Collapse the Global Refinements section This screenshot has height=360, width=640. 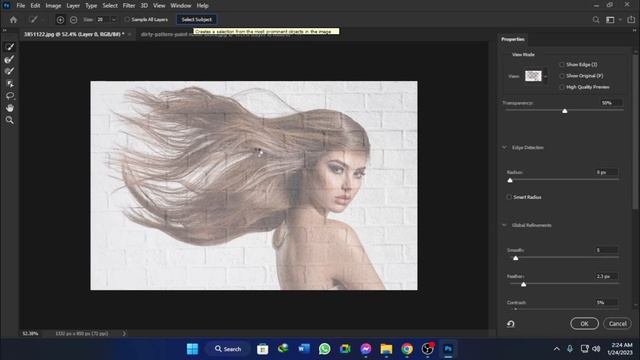504,225
